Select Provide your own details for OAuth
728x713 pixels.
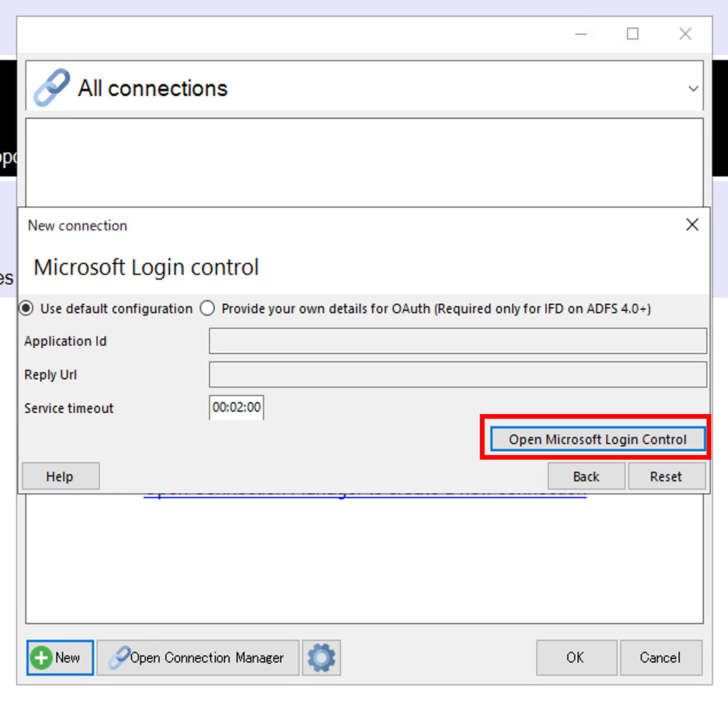pyautogui.click(x=207, y=309)
